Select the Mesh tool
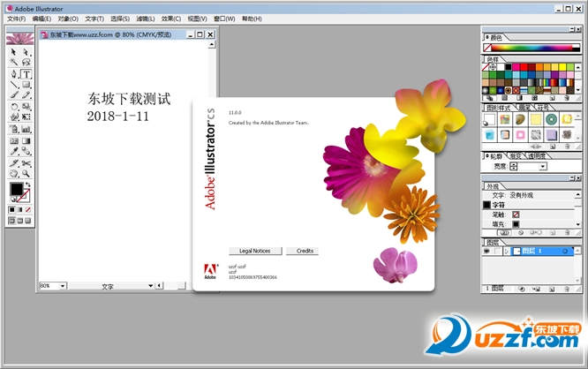 [14, 141]
